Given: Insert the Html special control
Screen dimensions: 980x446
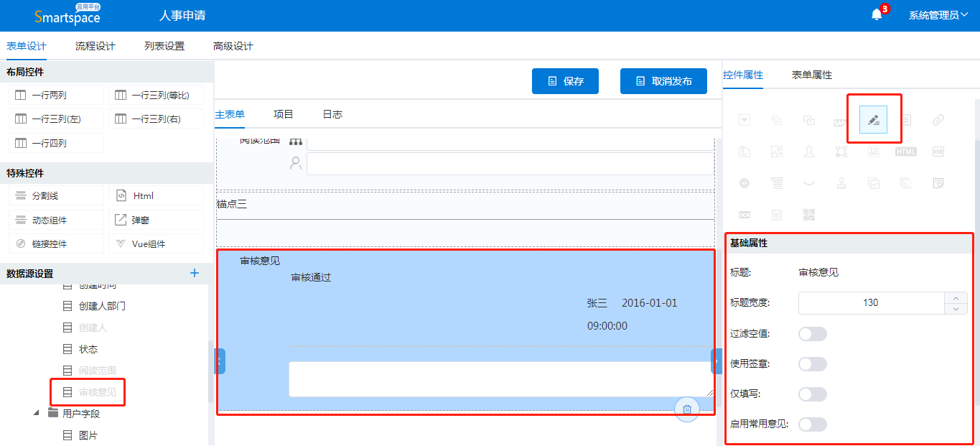Looking at the screenshot, I should [156, 195].
